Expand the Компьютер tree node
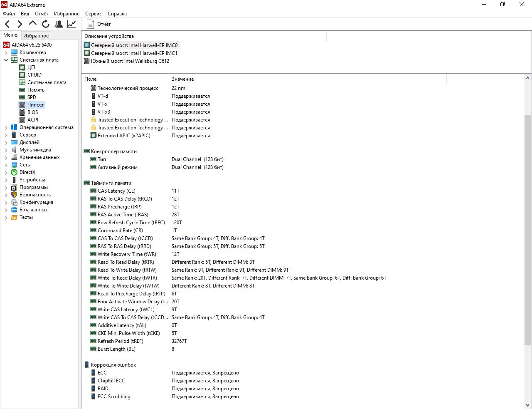 [x=6, y=53]
